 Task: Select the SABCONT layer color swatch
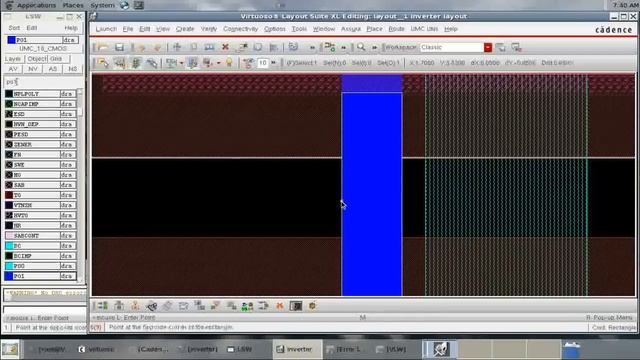pyautogui.click(x=9, y=236)
